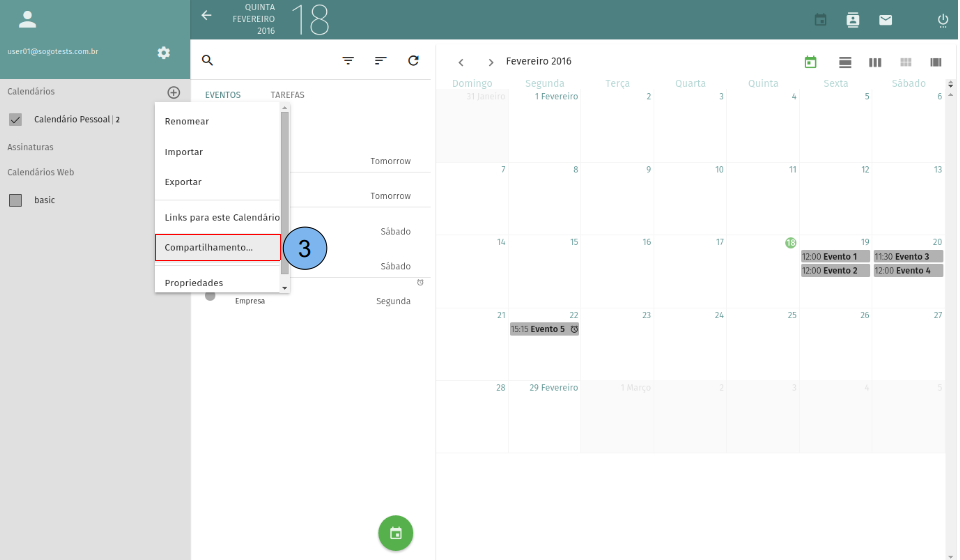Toggle Calendário Pessoal checkbox
Screen dimensions: 960x560
pos(15,120)
